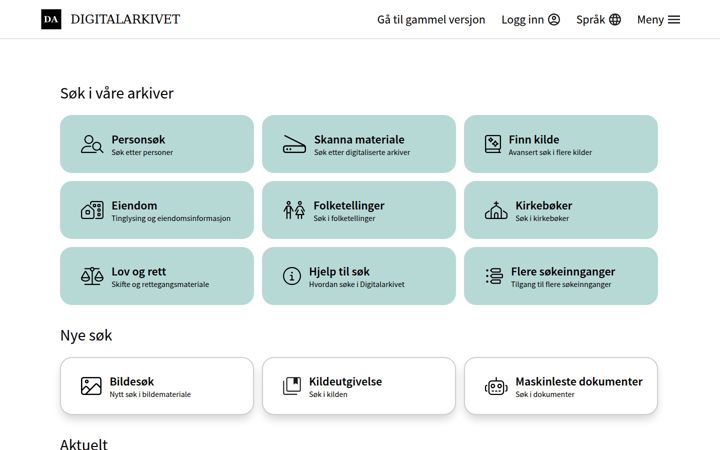Click 'Nytt søk i bildemateriale' text

tap(150, 394)
